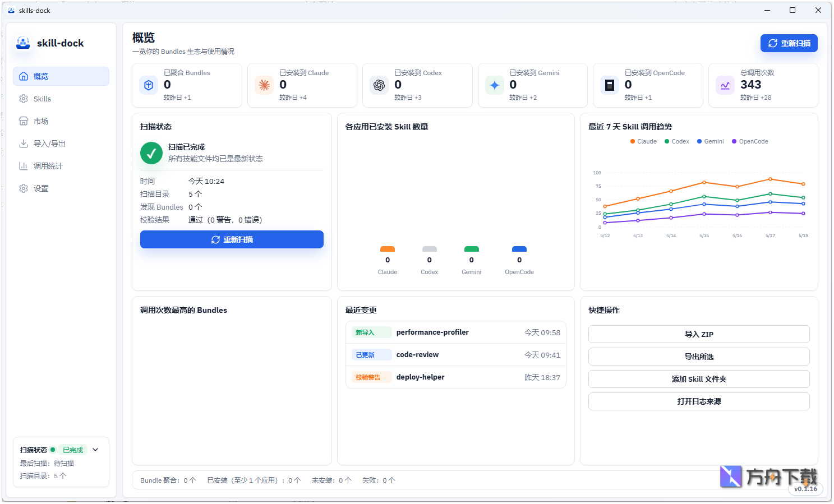This screenshot has height=504, width=834.
Task: Click the skills-dock title bar app icon
Action: [11, 10]
